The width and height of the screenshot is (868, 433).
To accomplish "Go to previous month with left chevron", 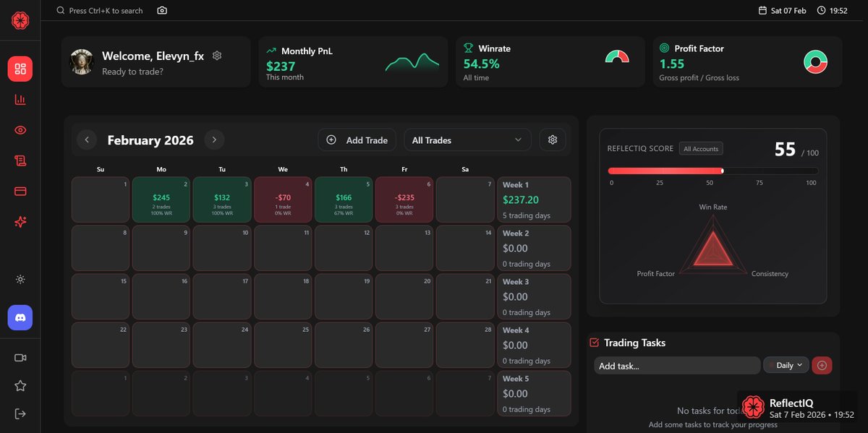I will click(87, 140).
